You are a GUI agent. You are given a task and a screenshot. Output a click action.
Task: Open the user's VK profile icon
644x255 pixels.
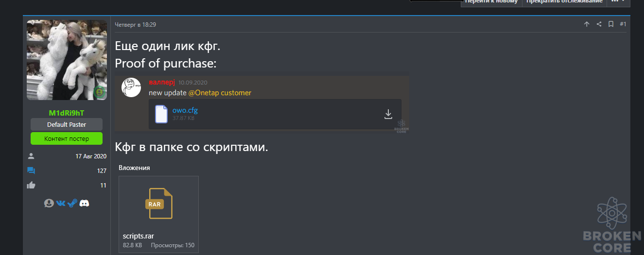click(61, 203)
